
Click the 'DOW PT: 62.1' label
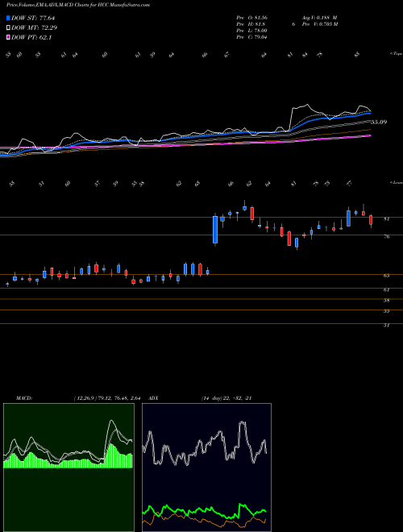coord(31,38)
